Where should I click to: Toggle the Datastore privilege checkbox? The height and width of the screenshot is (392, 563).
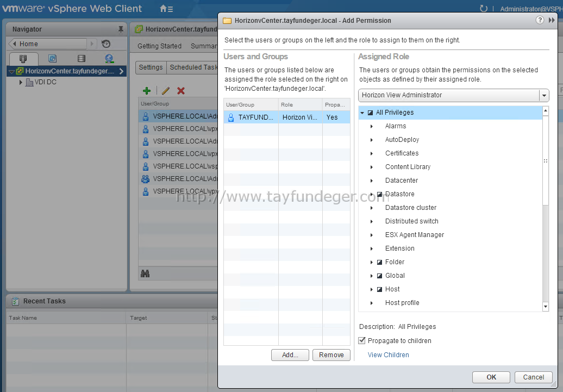[379, 195]
